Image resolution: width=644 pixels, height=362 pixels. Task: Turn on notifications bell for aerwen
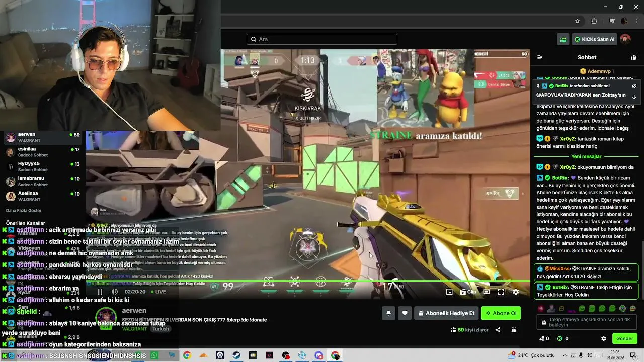pyautogui.click(x=388, y=313)
